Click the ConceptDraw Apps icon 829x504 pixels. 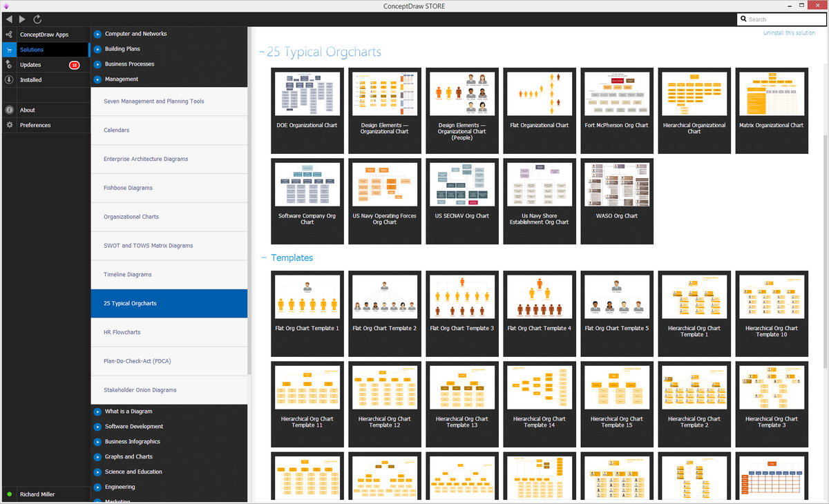(8, 34)
